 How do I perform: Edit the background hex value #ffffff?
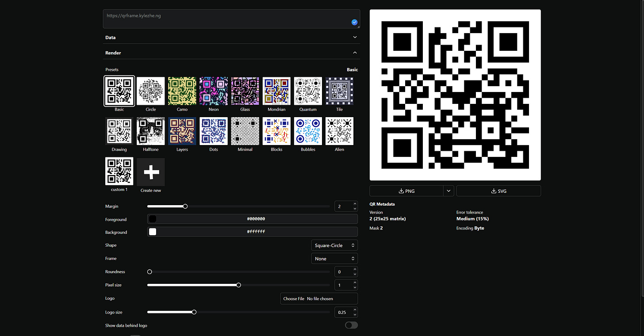(x=256, y=232)
